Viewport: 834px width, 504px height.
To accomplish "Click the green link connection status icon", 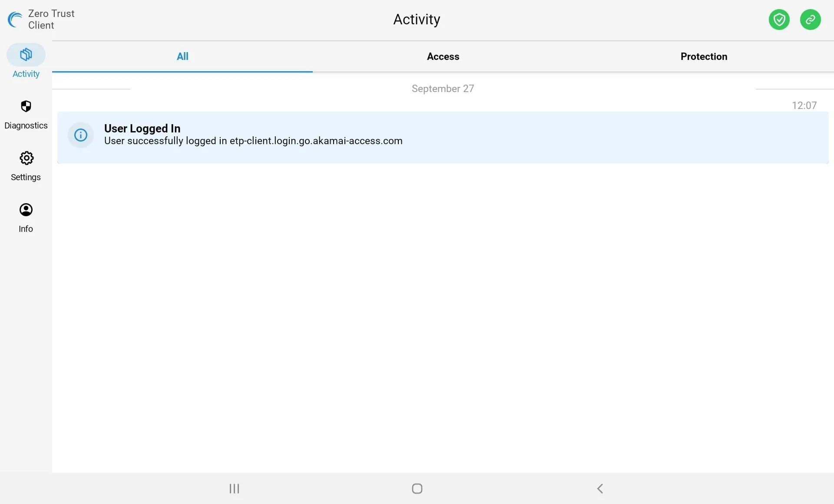I will click(x=810, y=20).
